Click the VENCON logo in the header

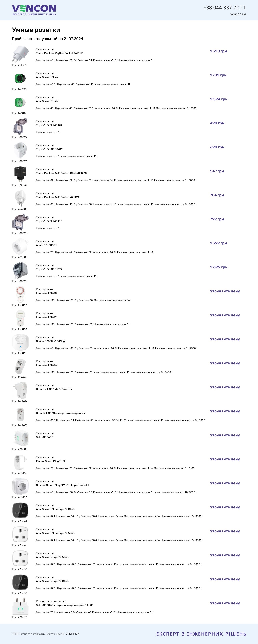tap(34, 10)
